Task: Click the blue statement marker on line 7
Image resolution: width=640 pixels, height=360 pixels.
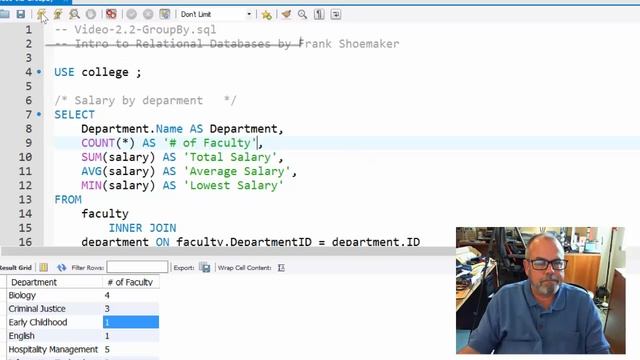Action: point(39,114)
